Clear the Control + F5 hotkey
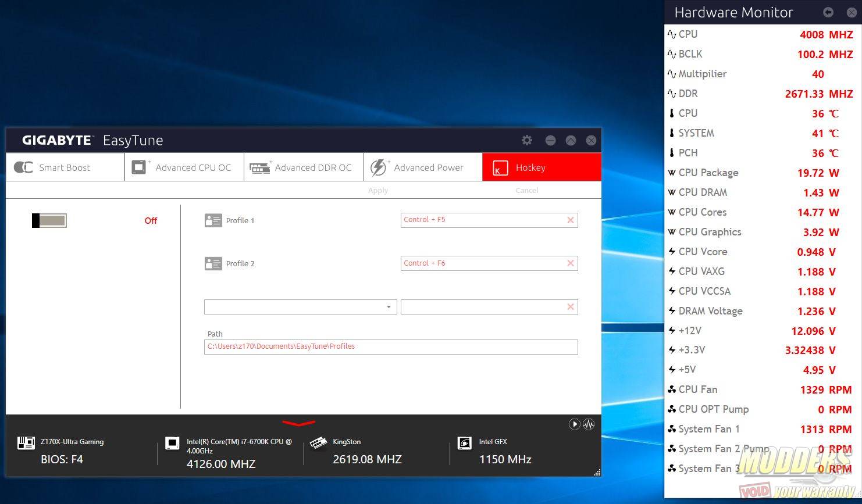The width and height of the screenshot is (862, 504). [x=571, y=220]
